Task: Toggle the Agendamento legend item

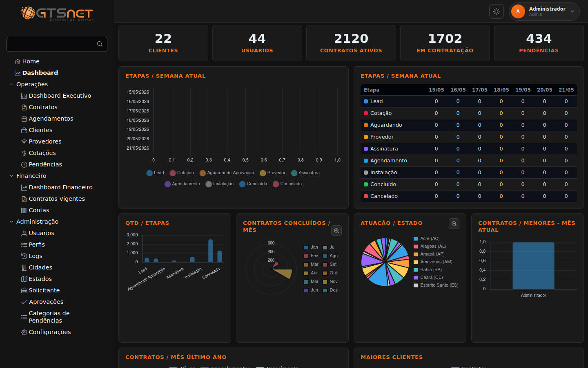Action: coord(182,184)
